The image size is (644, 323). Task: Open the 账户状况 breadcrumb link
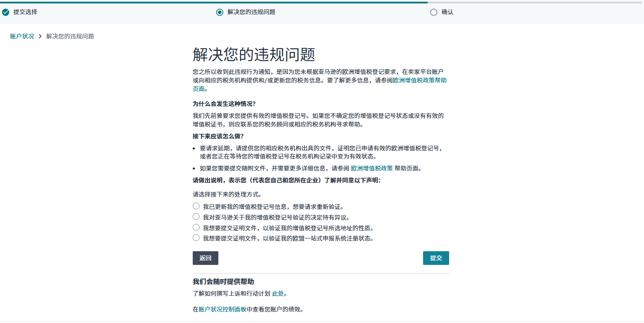22,36
